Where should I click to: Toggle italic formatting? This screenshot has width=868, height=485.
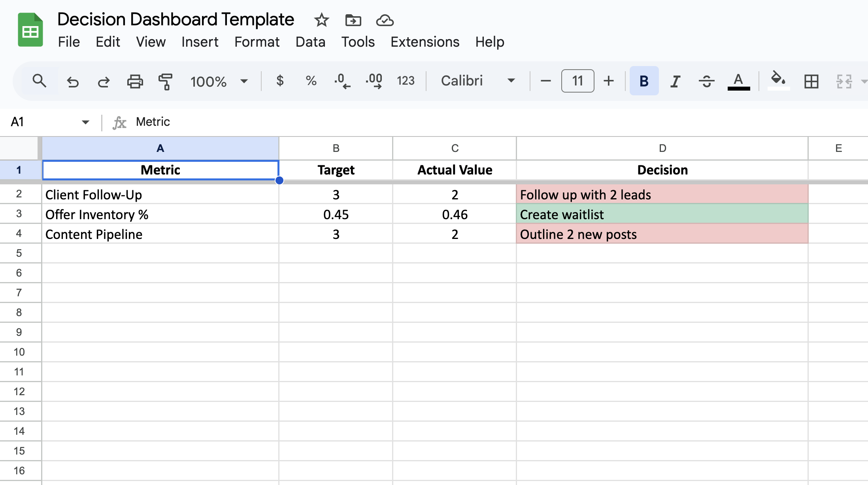[x=675, y=81]
